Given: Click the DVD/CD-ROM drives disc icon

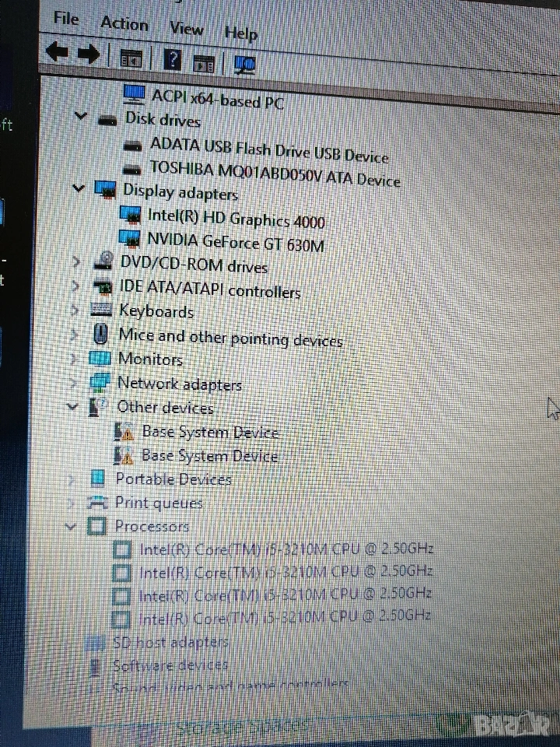Looking at the screenshot, I should [x=103, y=263].
